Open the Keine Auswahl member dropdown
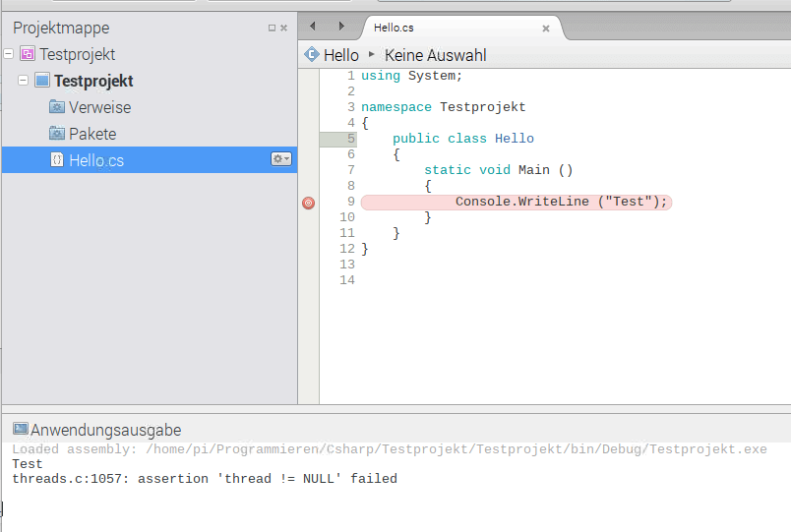Screen dimensions: 791x532 [436, 55]
